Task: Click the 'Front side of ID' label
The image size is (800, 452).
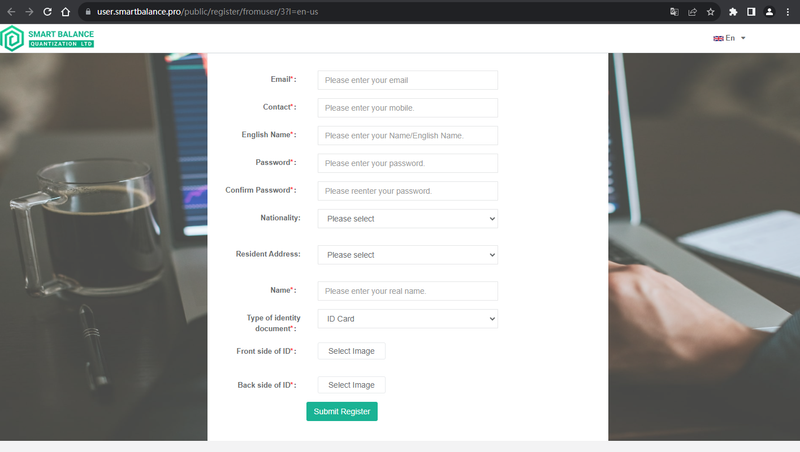Action: tap(266, 351)
